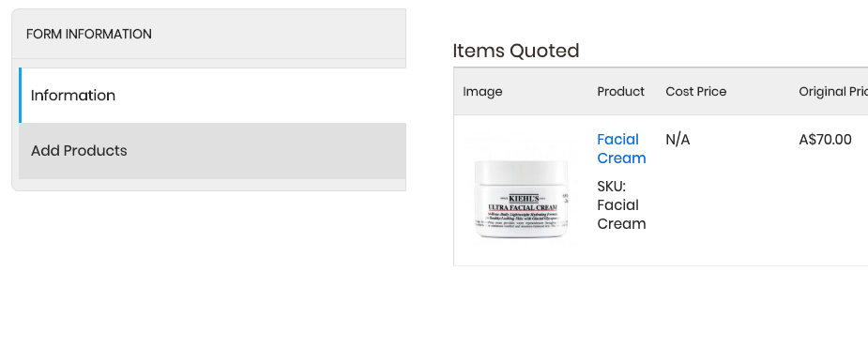Select the Image column header
The width and height of the screenshot is (868, 362).
[482, 91]
